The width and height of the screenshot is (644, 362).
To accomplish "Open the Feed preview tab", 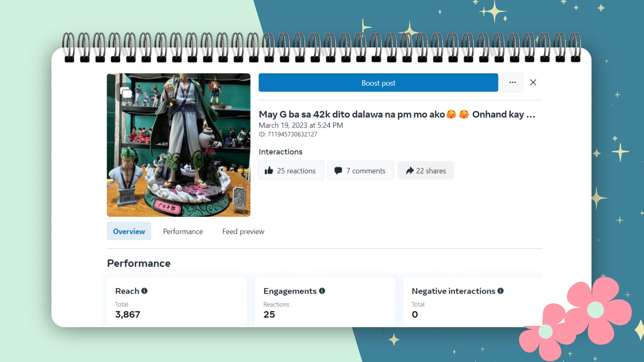I will pyautogui.click(x=243, y=231).
